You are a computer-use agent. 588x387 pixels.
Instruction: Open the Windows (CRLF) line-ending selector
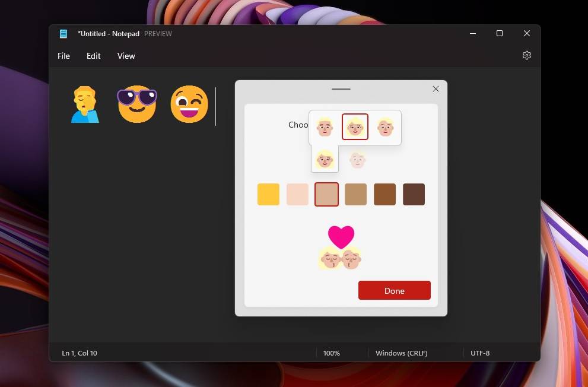[401, 353]
